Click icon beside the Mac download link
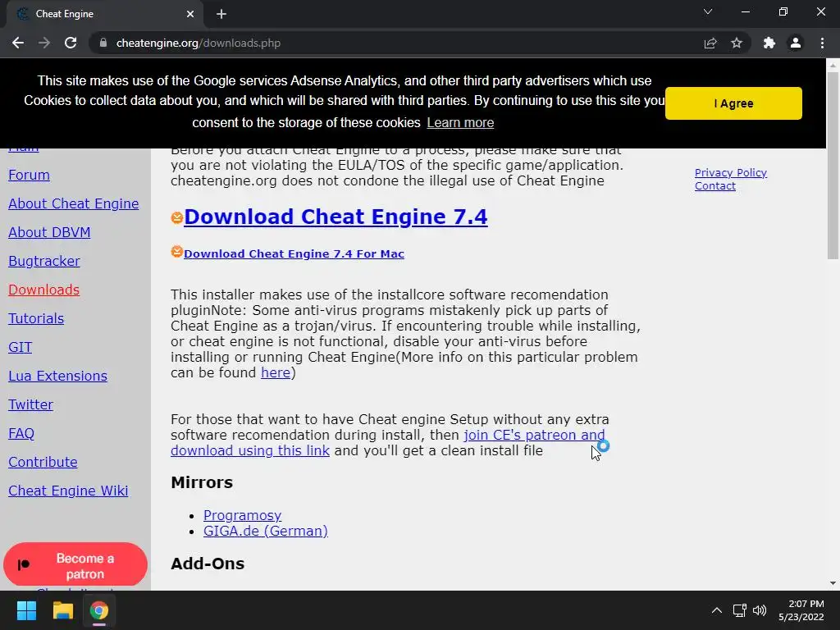The width and height of the screenshot is (840, 630). click(177, 251)
